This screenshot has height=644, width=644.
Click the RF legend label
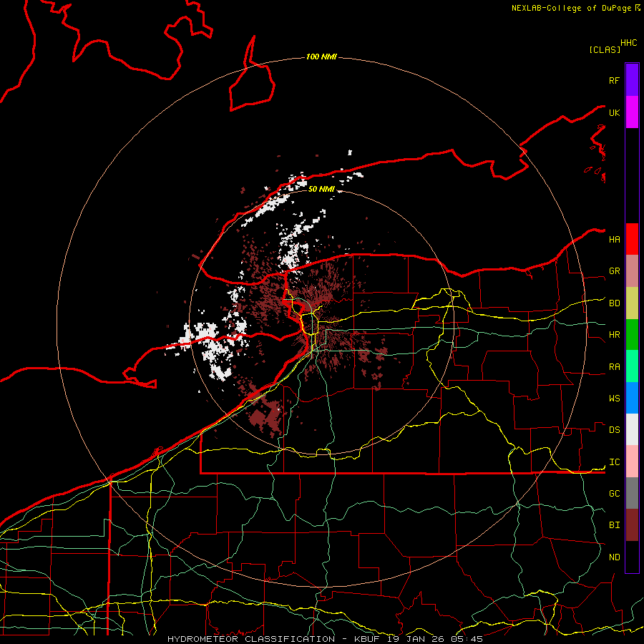[x=614, y=80]
